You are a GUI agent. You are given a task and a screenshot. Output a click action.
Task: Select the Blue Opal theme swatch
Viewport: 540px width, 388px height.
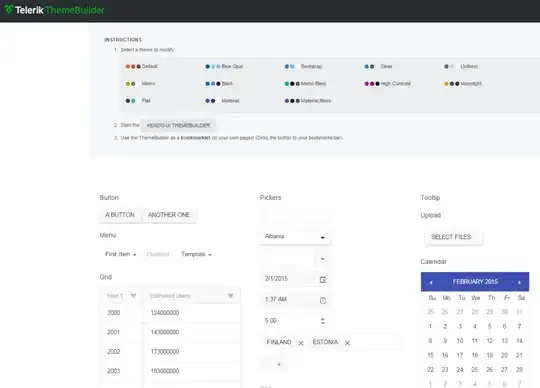pyautogui.click(x=224, y=66)
